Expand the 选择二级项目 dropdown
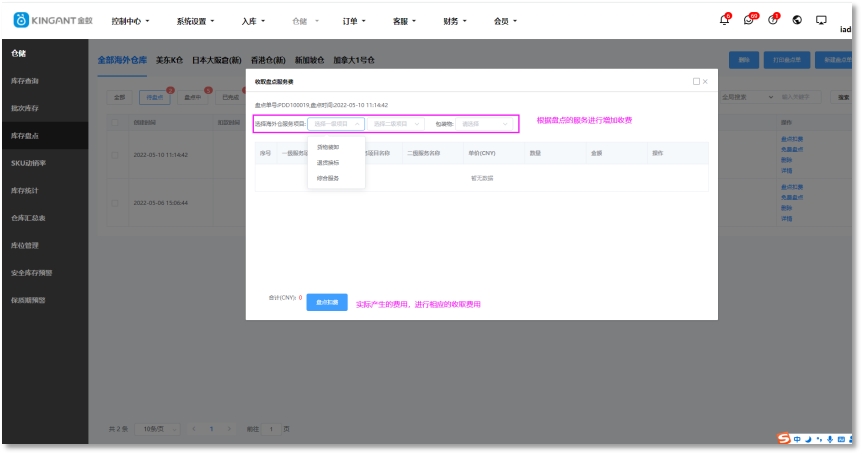Image resolution: width=862 pixels, height=454 pixels. 396,124
